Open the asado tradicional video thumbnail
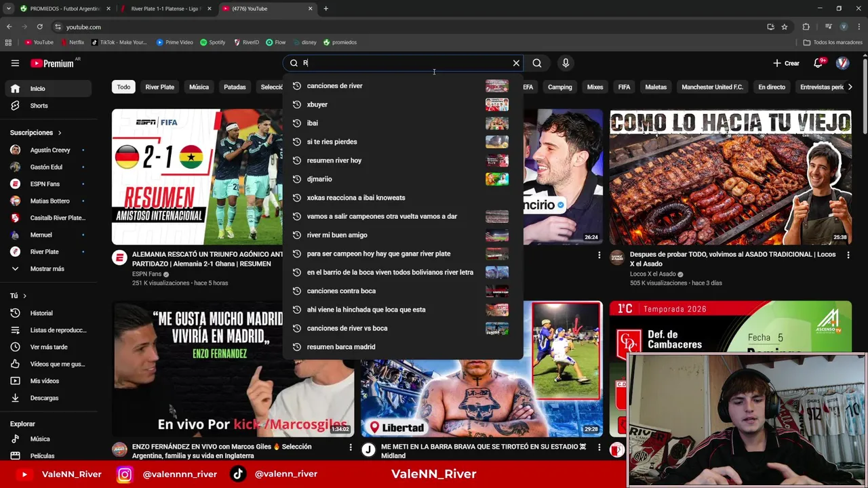 730,177
